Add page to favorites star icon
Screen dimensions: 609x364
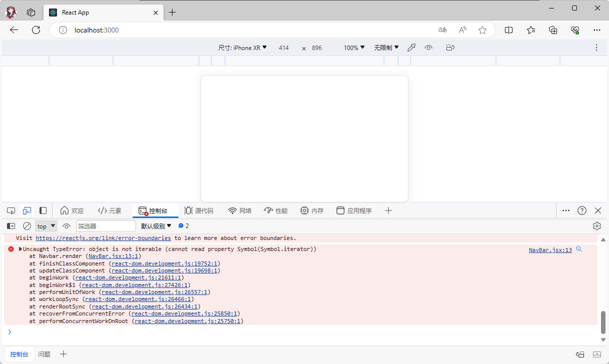coord(482,30)
